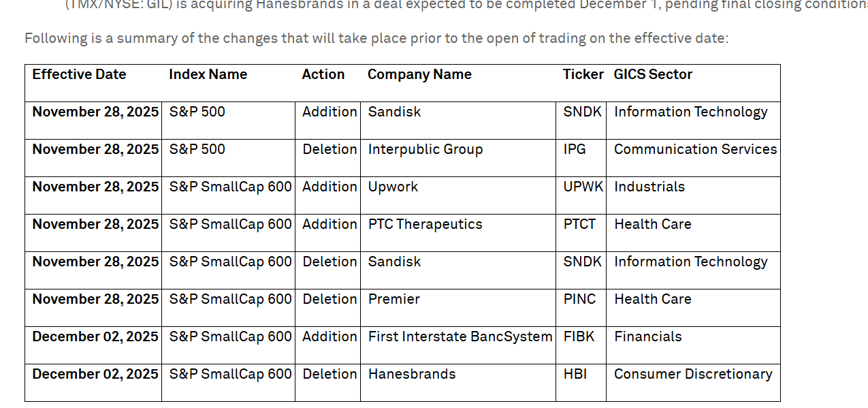Click the FIBK ticker cell

tap(579, 337)
